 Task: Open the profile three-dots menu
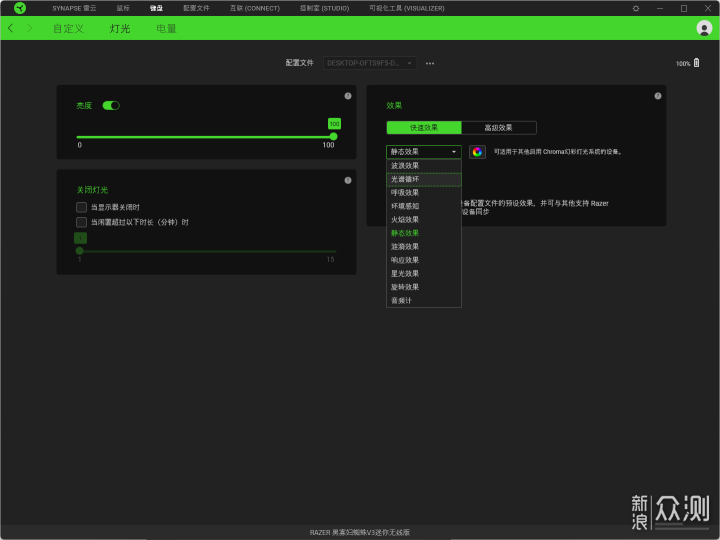(430, 63)
